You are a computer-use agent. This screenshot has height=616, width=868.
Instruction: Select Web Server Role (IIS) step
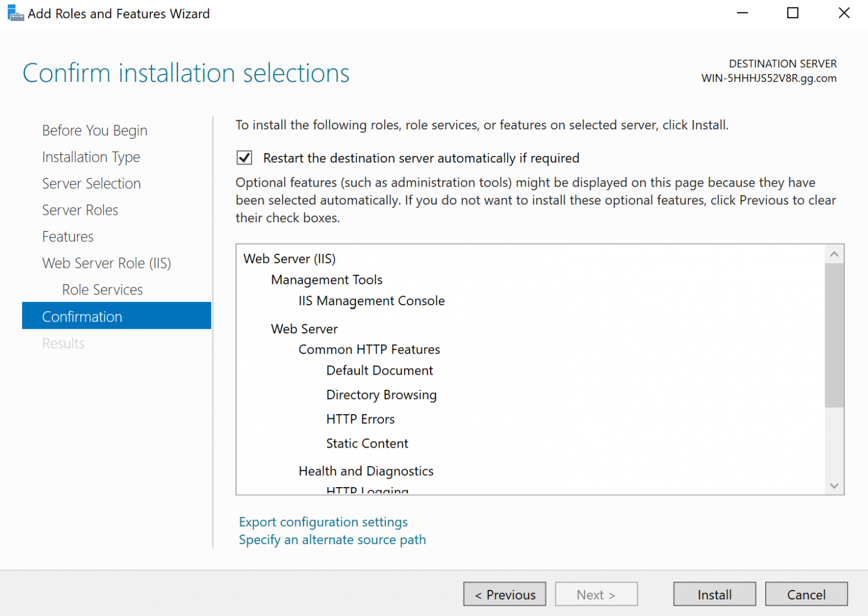[x=106, y=263]
